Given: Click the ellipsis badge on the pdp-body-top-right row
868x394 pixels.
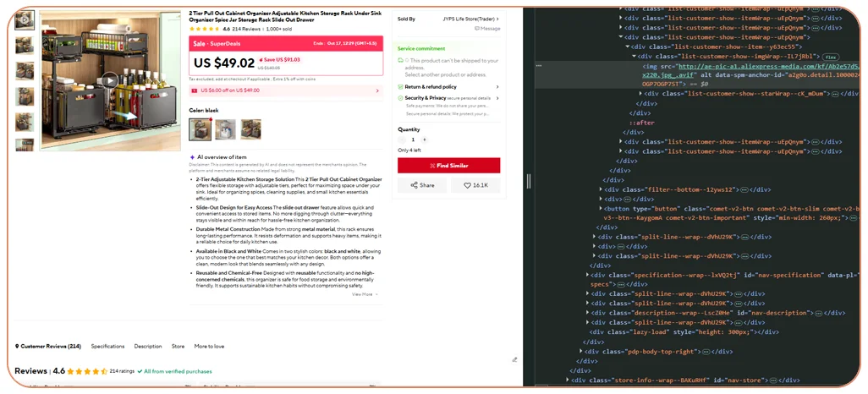Looking at the screenshot, I should (706, 352).
